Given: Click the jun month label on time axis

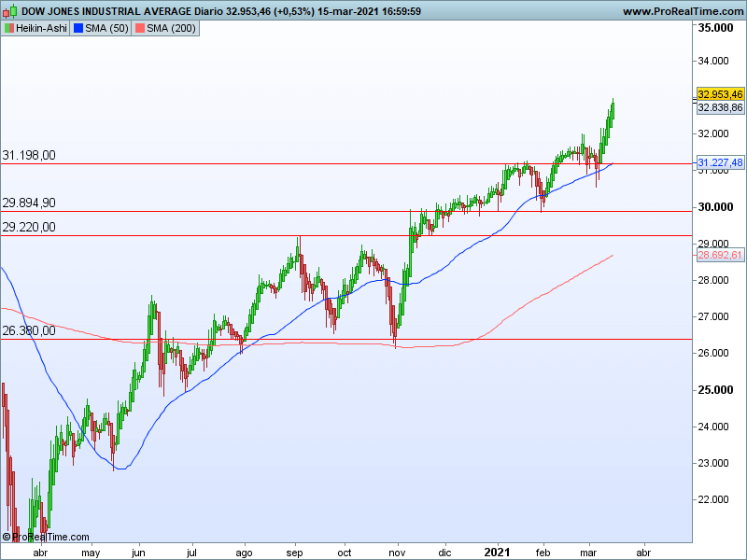Looking at the screenshot, I should [x=138, y=553].
